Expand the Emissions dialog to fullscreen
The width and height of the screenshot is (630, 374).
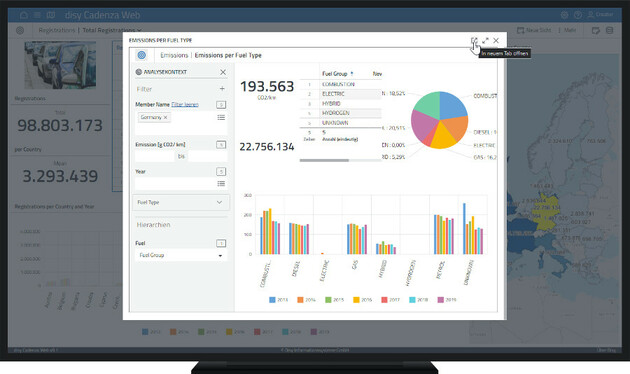tap(485, 41)
